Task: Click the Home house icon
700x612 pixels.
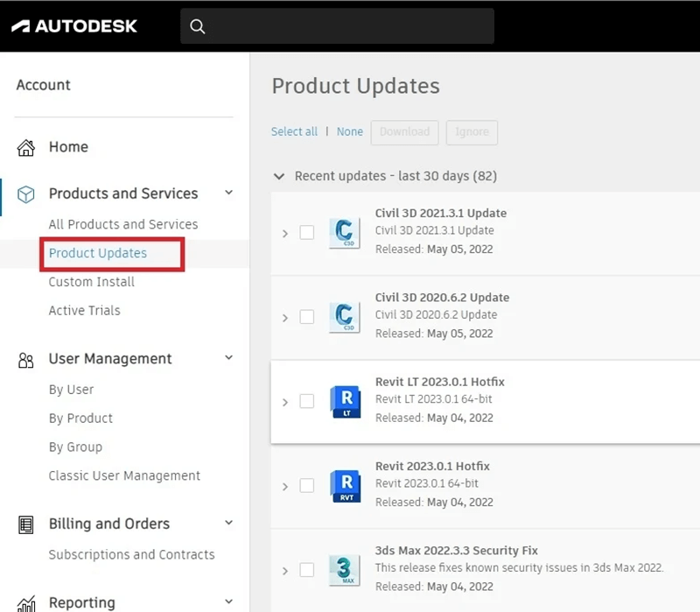Action: 26,147
